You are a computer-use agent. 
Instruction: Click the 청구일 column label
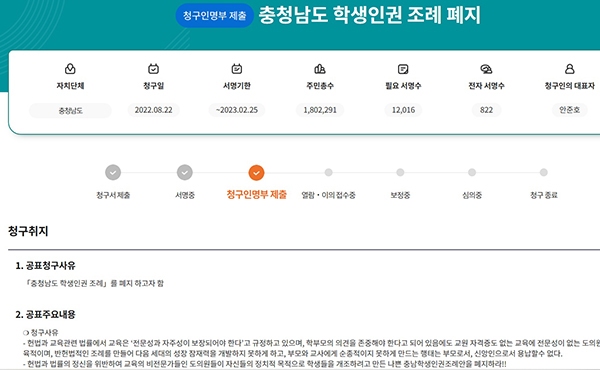pyautogui.click(x=153, y=86)
